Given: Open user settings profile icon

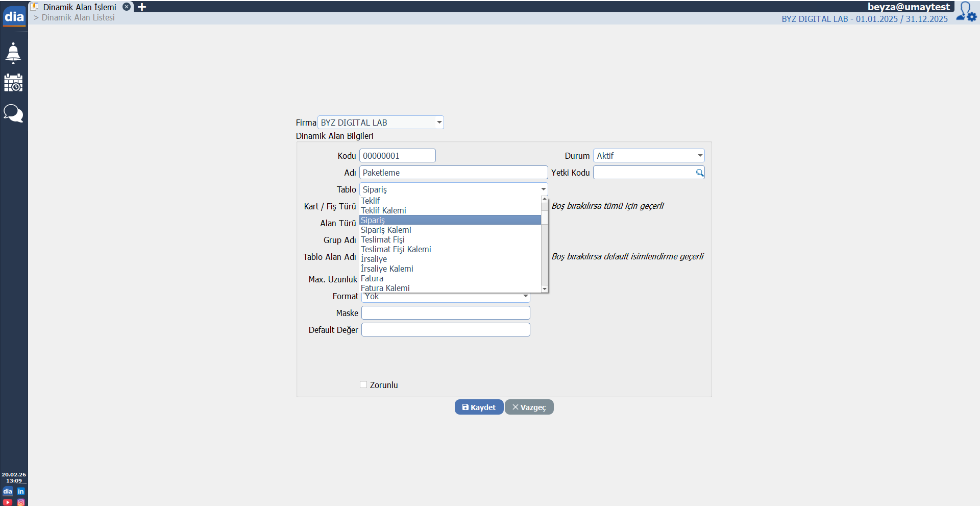Looking at the screenshot, I should pyautogui.click(x=966, y=12).
